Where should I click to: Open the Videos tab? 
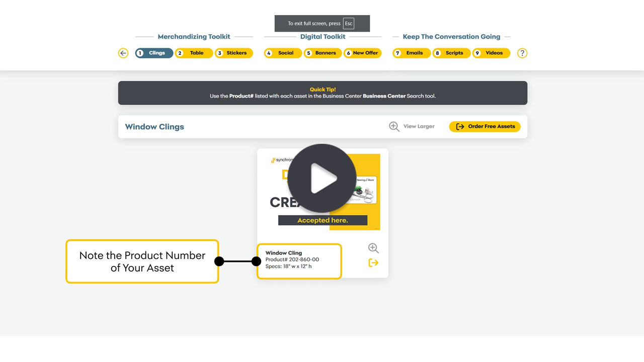click(492, 53)
